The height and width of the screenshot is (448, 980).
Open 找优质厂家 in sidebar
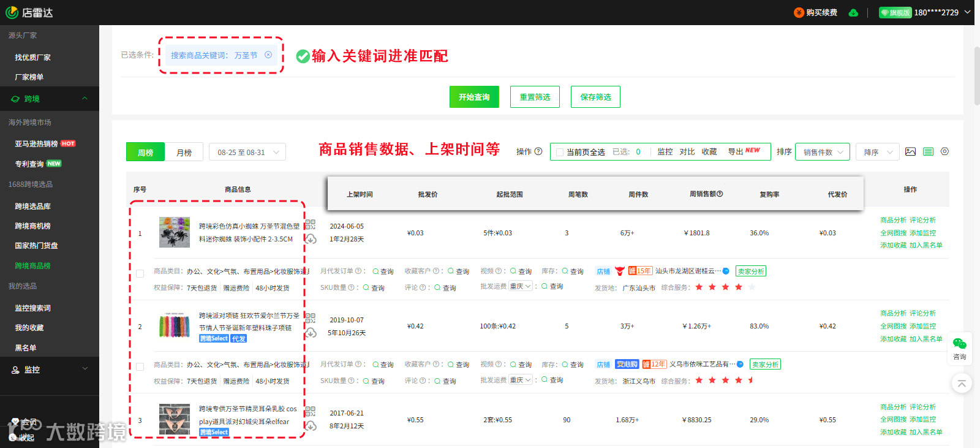33,57
